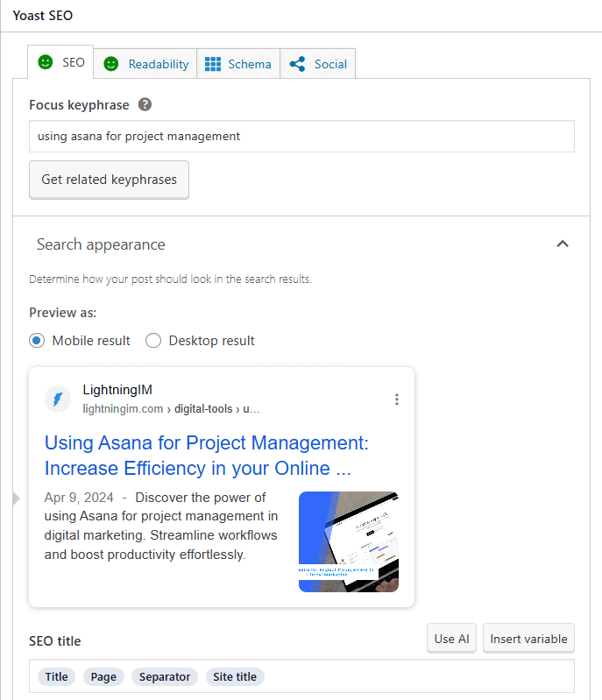Click the Use AI button
The width and height of the screenshot is (602, 700).
click(451, 639)
